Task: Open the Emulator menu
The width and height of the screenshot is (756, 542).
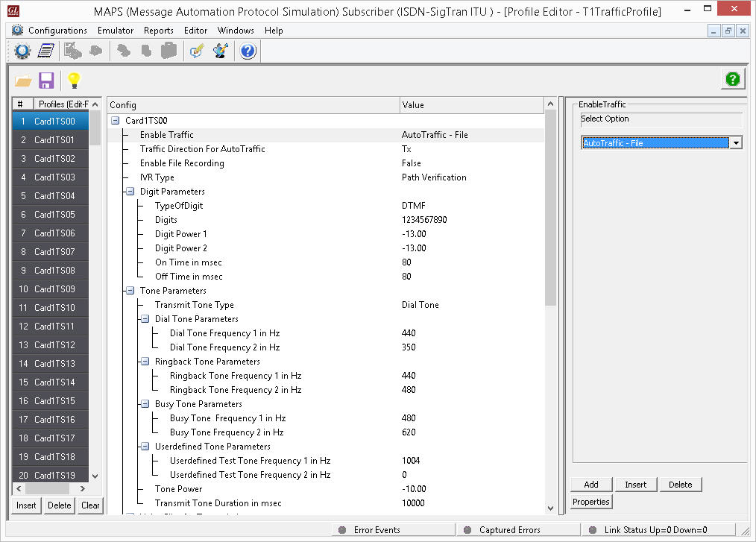Action: (x=116, y=31)
